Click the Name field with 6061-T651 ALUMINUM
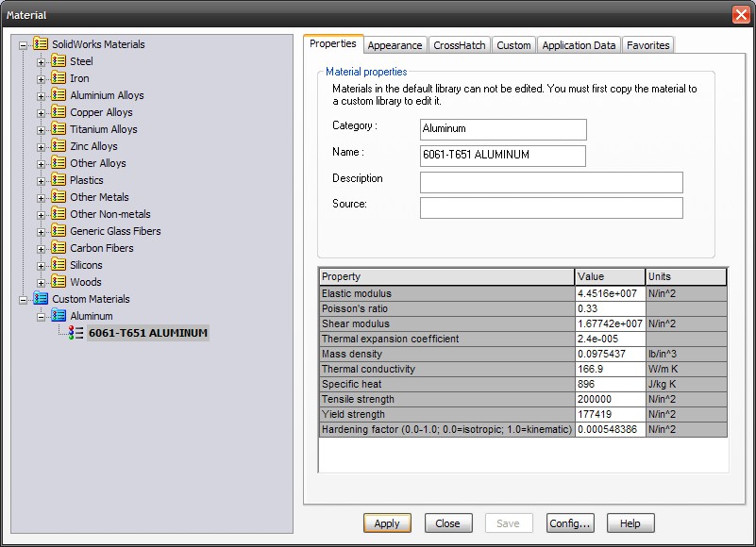 [503, 156]
